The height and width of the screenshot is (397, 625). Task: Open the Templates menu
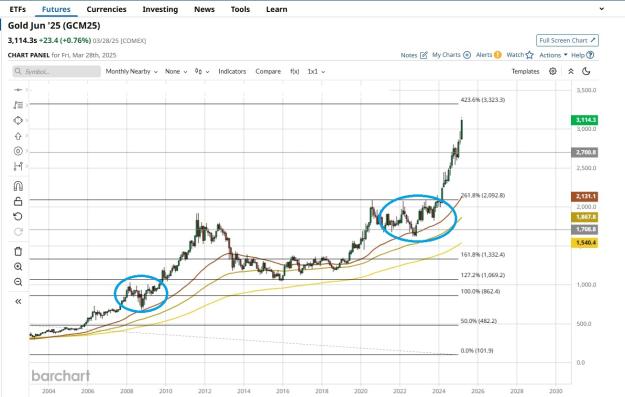point(525,71)
